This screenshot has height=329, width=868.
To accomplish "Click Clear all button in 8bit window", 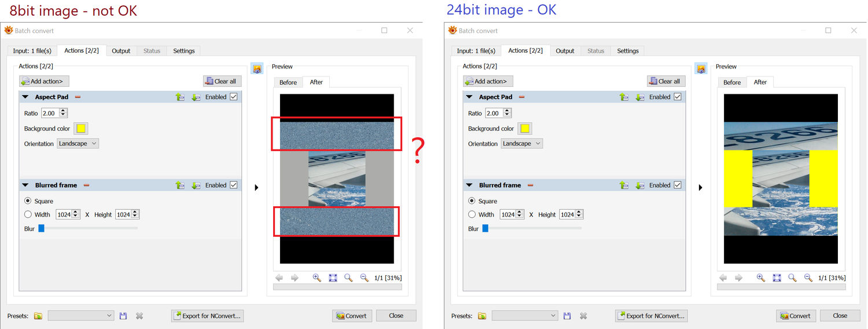I will click(222, 81).
